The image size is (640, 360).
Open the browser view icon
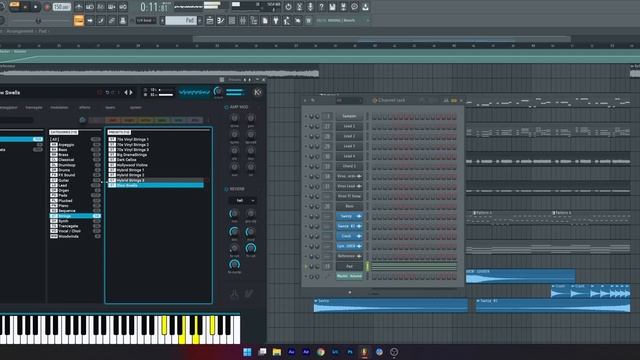254,20
